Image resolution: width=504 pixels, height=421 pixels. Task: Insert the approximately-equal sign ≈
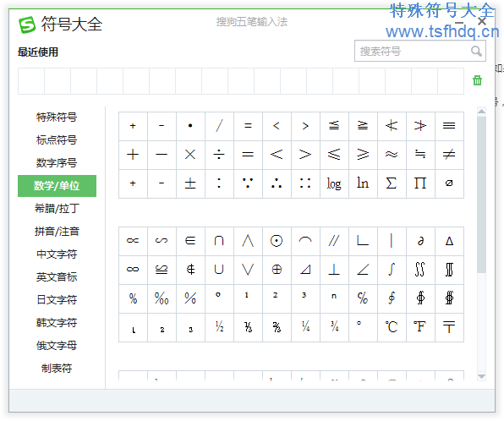392,155
